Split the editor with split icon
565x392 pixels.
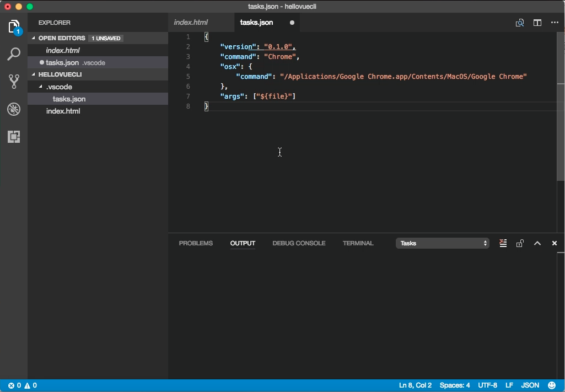(537, 23)
